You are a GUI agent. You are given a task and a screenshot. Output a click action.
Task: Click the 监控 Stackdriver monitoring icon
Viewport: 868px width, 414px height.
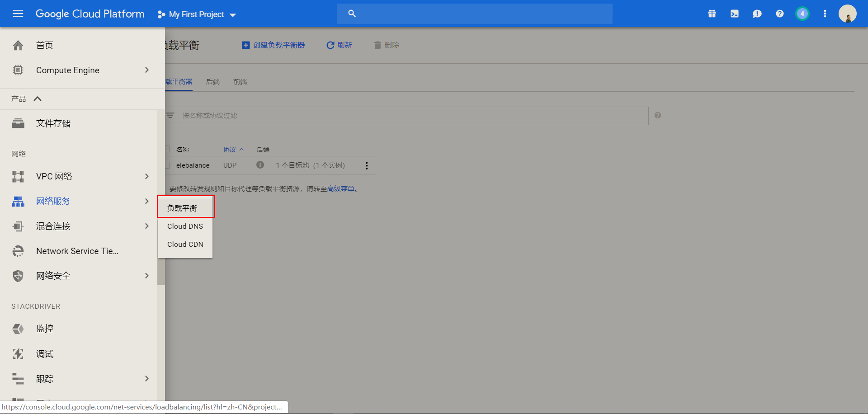(x=18, y=329)
